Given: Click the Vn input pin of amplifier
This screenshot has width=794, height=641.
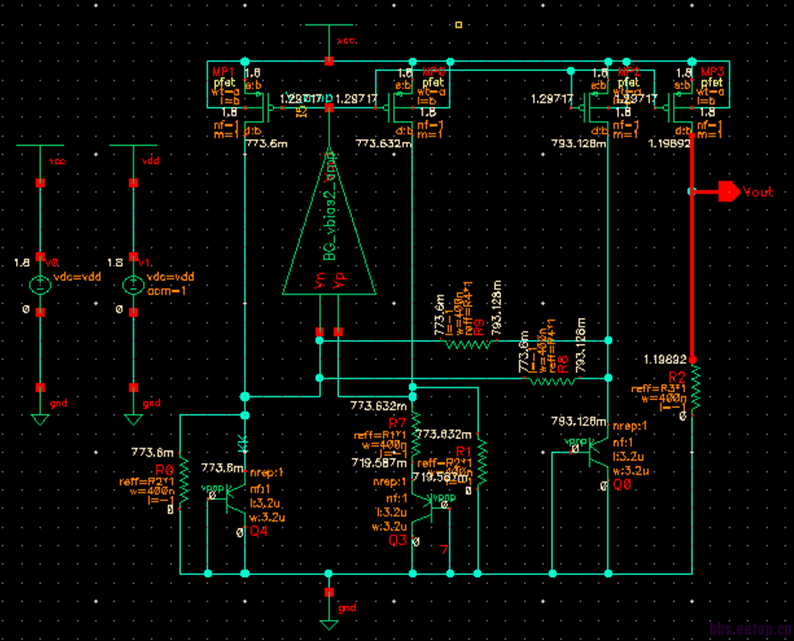Looking at the screenshot, I should (x=320, y=332).
